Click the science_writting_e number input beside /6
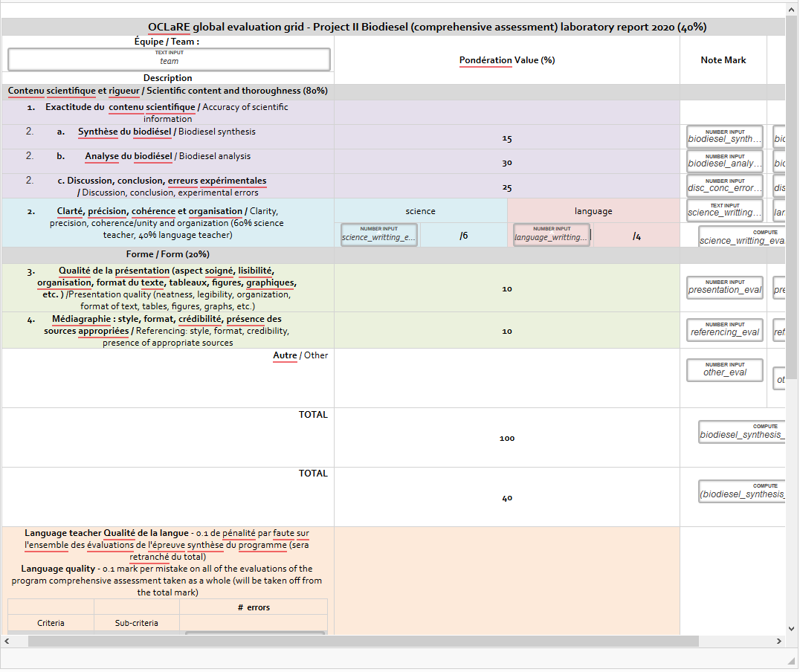The width and height of the screenshot is (800, 672). pyautogui.click(x=379, y=235)
